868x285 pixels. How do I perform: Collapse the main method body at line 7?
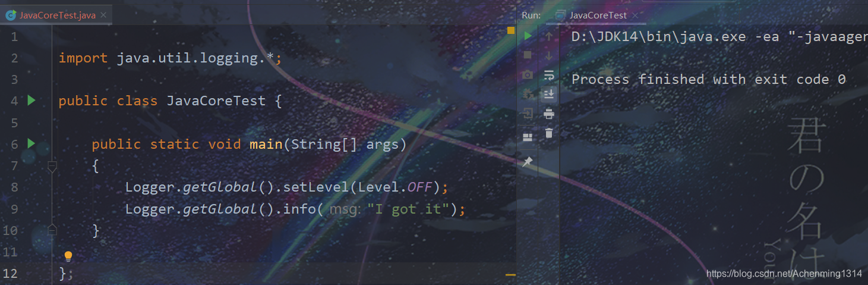pos(52,167)
